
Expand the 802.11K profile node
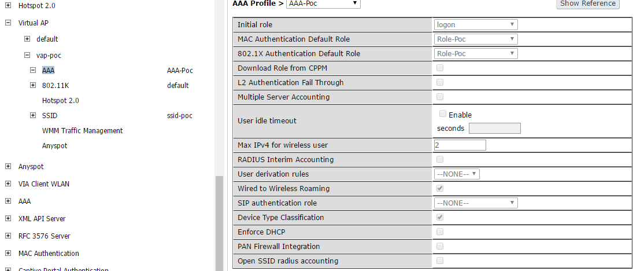[x=33, y=85]
